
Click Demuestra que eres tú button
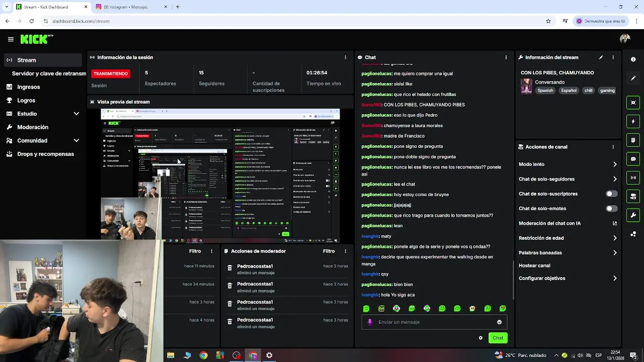point(601,21)
